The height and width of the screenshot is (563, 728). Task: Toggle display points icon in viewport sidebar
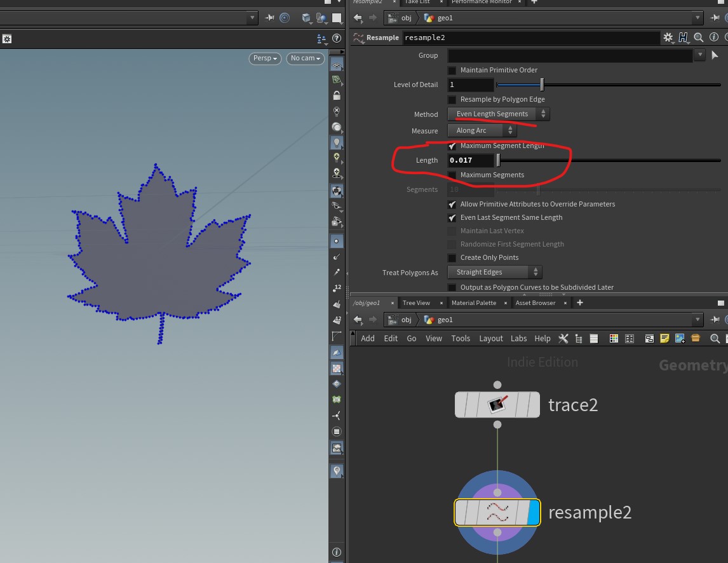[x=337, y=241]
